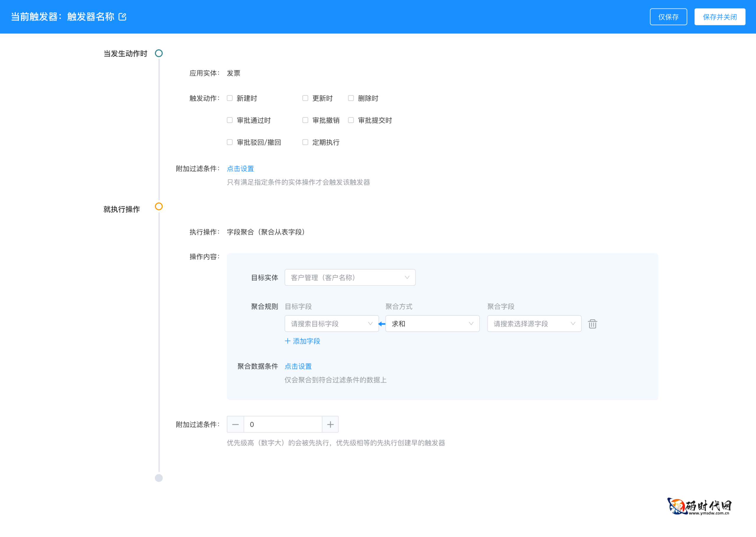This screenshot has height=537, width=756.
Task: Click the blue arrow between aggregation fields
Action: tap(382, 324)
